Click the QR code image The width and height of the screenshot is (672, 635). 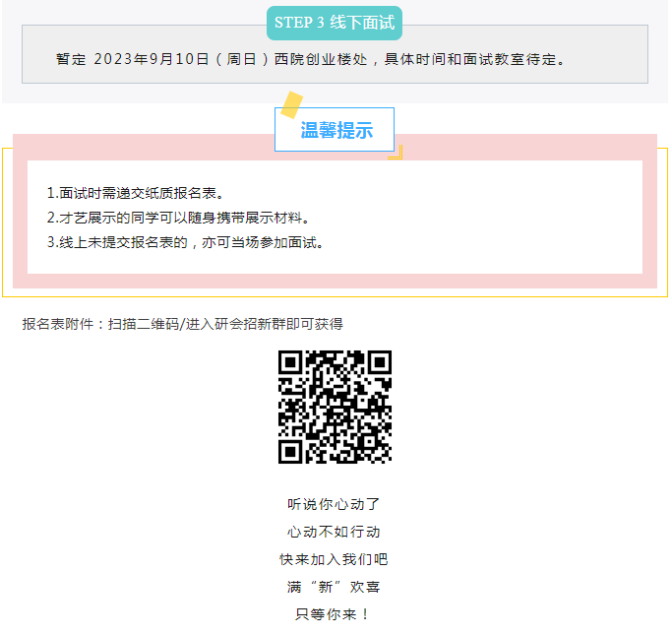tap(335, 407)
